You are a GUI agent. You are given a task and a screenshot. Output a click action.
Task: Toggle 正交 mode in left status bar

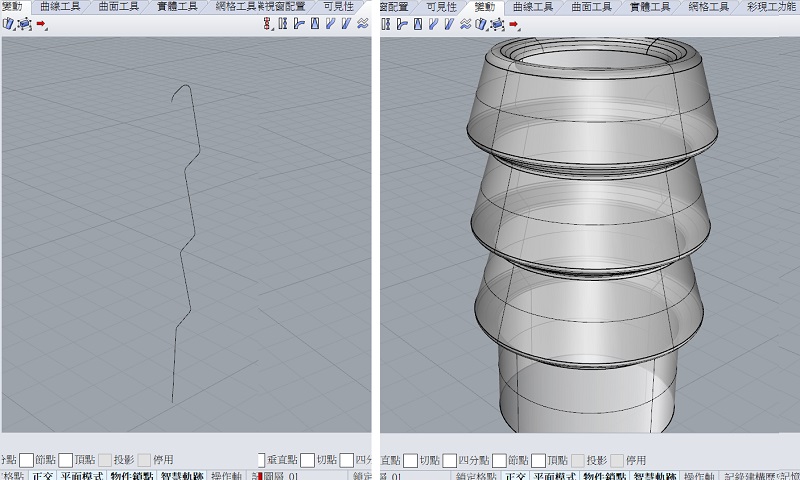(x=42, y=475)
